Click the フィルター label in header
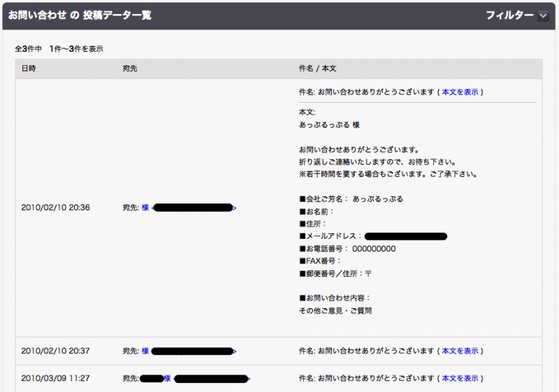The height and width of the screenshot is (392, 559). coord(509,15)
